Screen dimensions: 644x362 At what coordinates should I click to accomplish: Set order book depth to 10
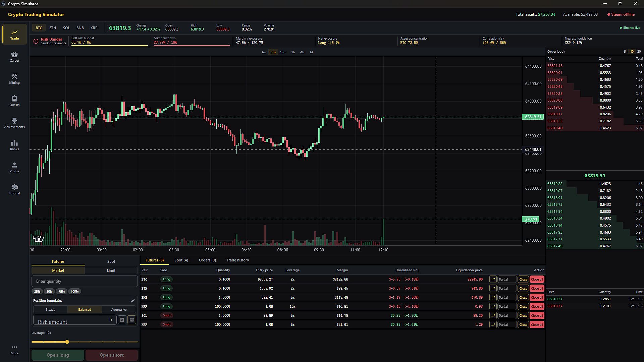click(x=632, y=52)
